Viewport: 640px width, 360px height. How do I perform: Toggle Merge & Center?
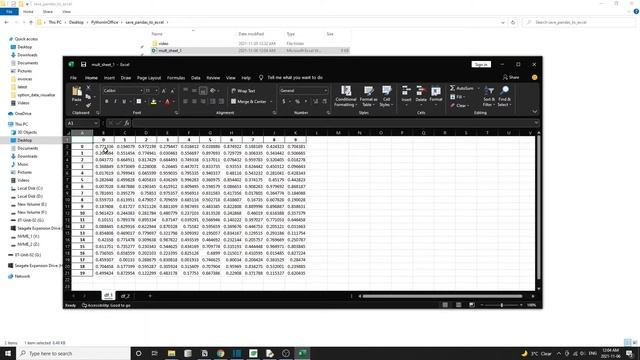249,101
